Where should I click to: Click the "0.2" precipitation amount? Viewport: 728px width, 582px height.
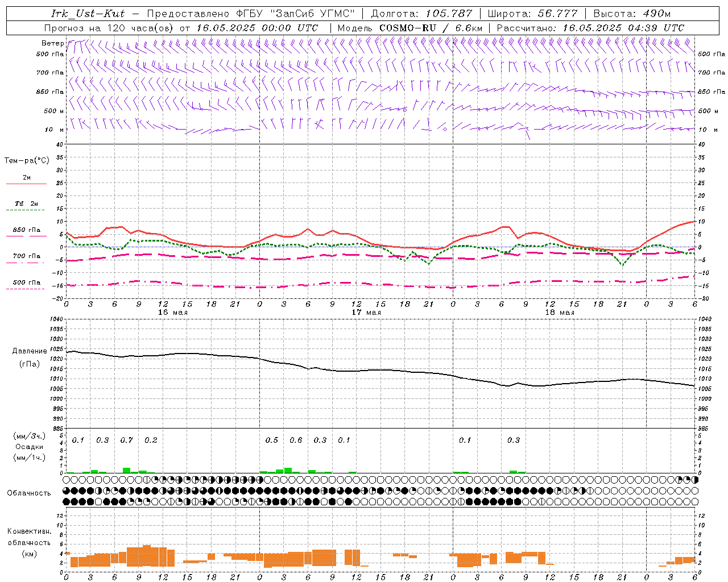pyautogui.click(x=151, y=440)
